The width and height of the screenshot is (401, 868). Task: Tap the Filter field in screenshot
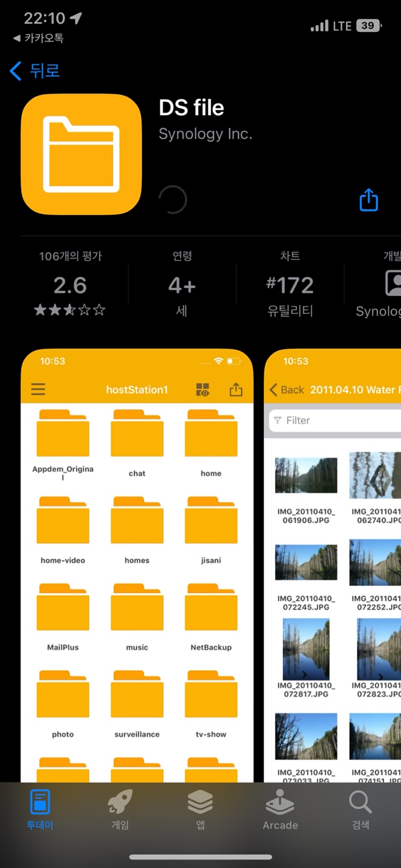[335, 420]
